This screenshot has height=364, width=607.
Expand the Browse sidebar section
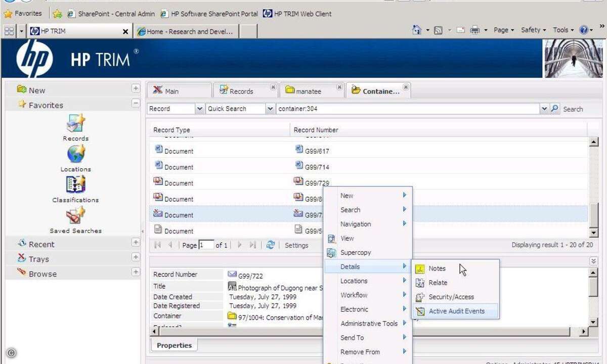point(136,272)
